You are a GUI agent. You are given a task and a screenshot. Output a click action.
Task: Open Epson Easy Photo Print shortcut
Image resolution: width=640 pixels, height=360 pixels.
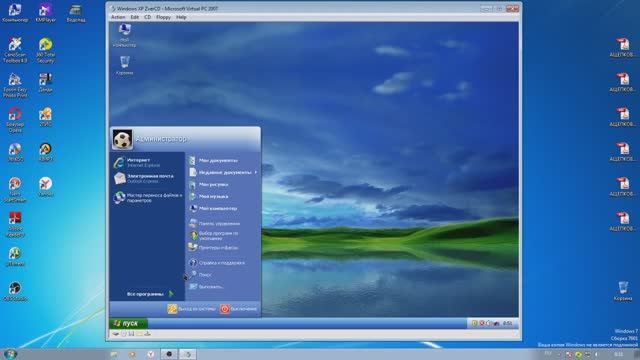coord(15,85)
